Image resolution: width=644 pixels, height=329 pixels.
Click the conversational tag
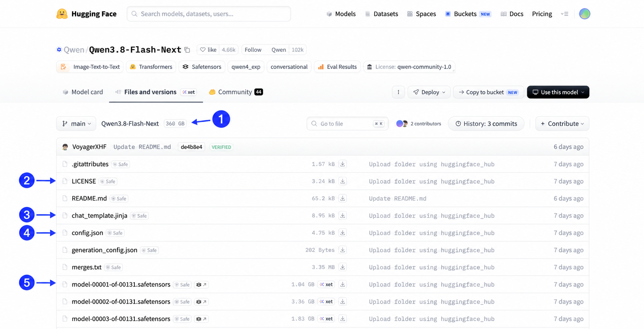point(289,67)
